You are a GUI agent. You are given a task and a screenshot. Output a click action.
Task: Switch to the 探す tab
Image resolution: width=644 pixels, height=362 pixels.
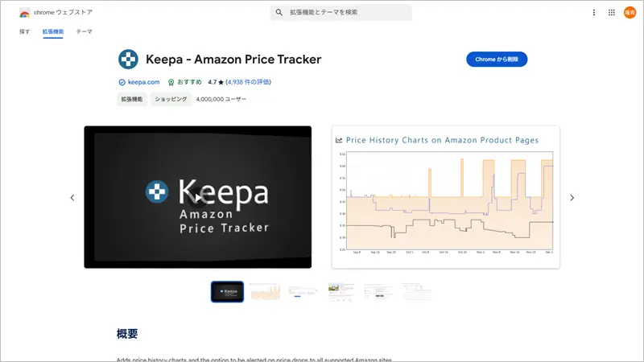[x=24, y=31]
